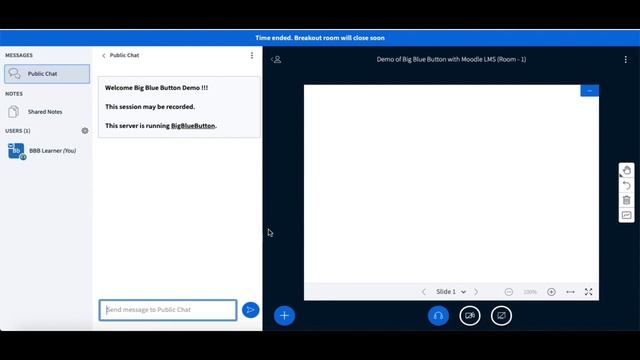Click the USERS (1) heading
Screen dimensions: 640x360
point(18,131)
